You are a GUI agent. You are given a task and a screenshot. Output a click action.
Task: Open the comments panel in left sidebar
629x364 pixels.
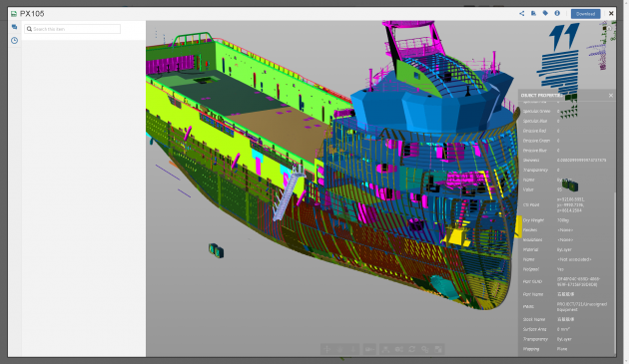14,27
